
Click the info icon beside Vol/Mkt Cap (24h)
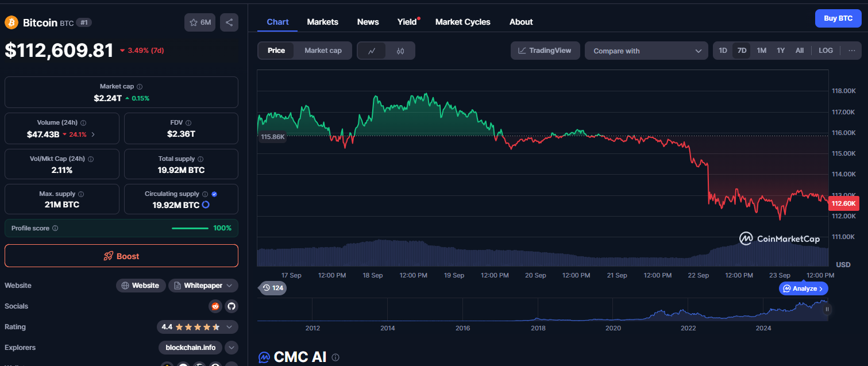pyautogui.click(x=90, y=159)
